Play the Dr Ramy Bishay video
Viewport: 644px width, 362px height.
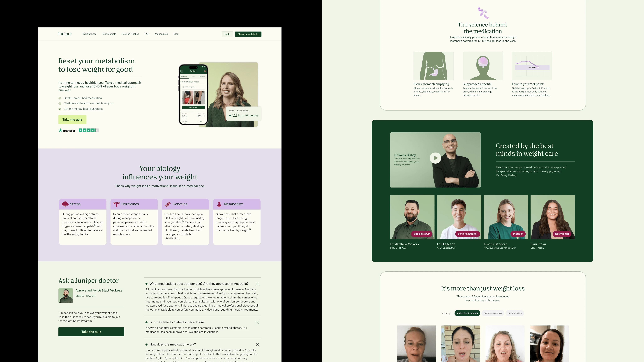click(x=435, y=158)
